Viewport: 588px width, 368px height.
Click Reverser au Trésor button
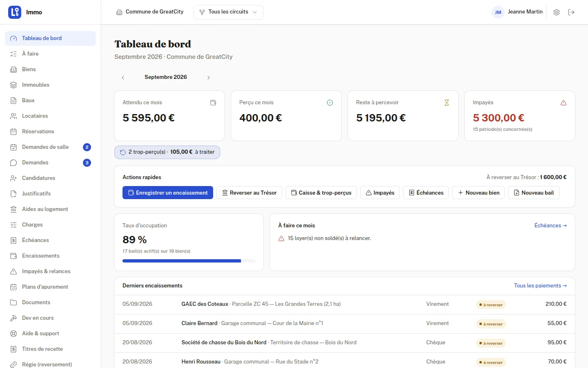click(x=249, y=193)
